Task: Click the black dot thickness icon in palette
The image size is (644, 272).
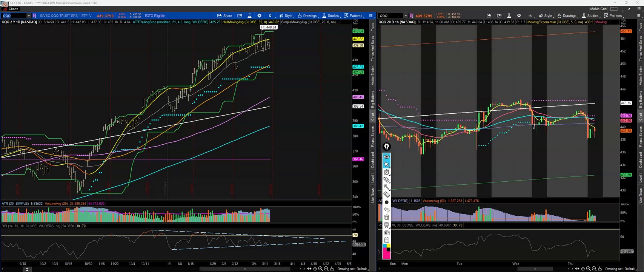Action: click(x=386, y=202)
